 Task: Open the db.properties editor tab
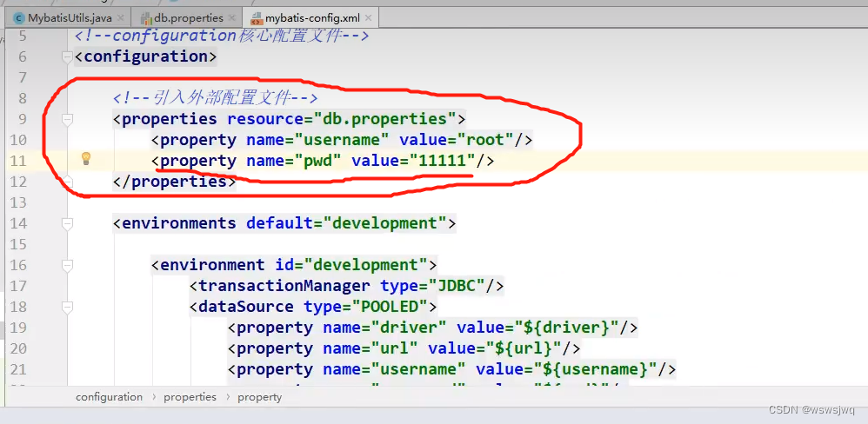pos(187,17)
